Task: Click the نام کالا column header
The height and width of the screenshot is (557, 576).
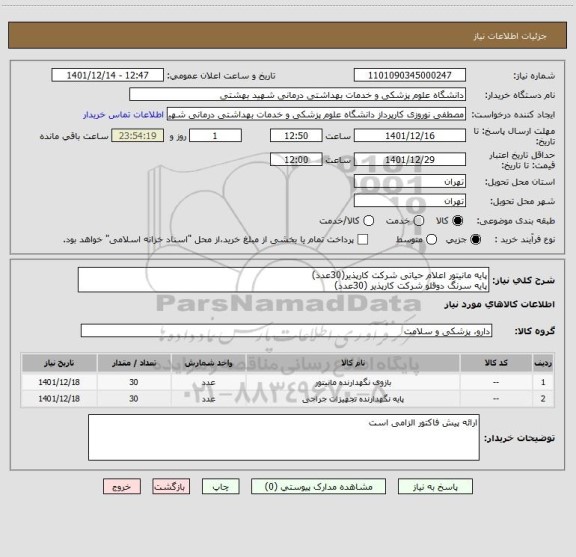Action: (x=353, y=363)
